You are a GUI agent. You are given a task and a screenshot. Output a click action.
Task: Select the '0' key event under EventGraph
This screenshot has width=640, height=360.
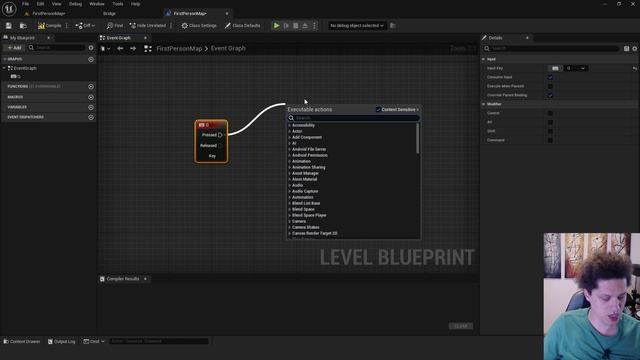tap(16, 76)
